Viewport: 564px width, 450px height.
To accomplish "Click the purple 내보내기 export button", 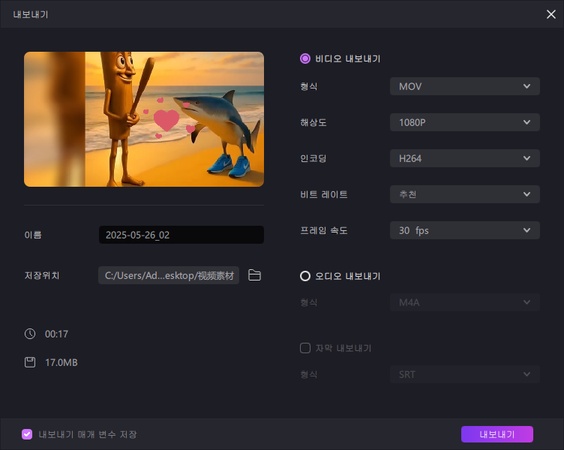I will [497, 434].
